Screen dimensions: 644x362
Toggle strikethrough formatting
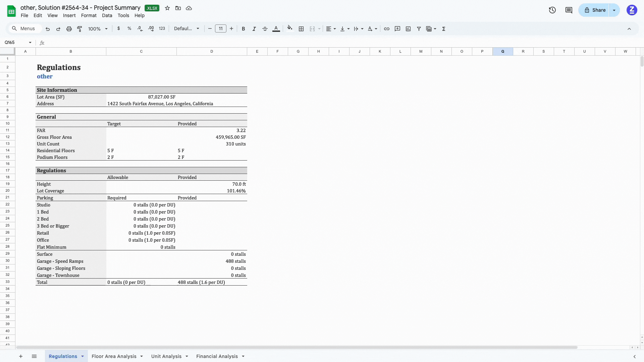point(265,29)
